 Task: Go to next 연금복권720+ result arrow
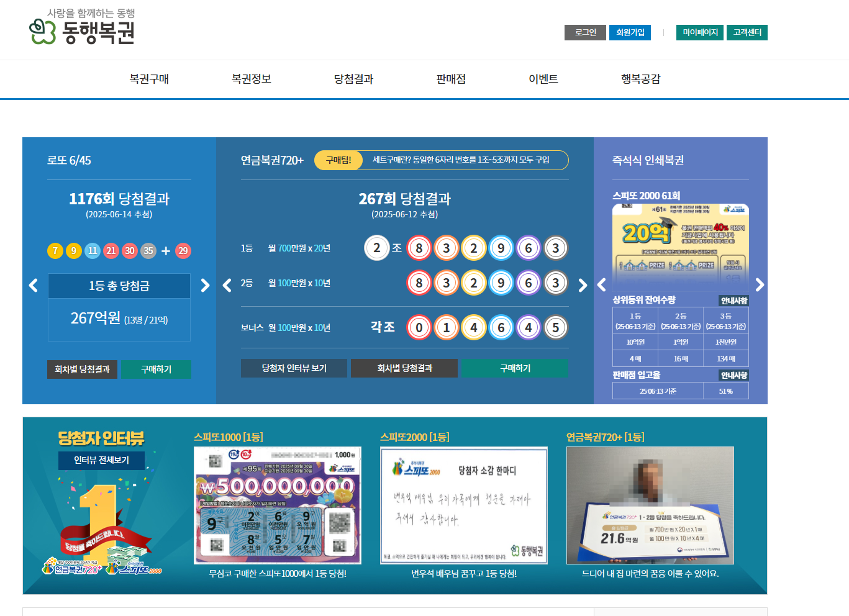click(x=583, y=285)
